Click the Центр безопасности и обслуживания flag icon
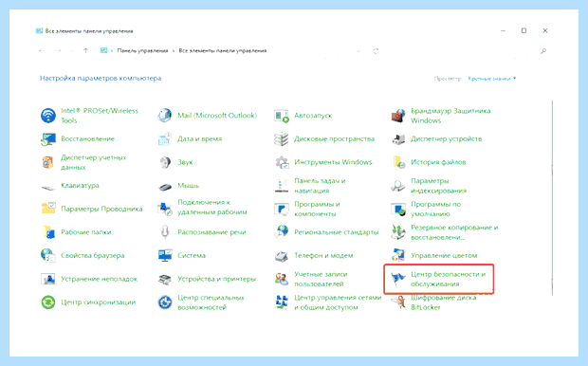 tap(398, 279)
